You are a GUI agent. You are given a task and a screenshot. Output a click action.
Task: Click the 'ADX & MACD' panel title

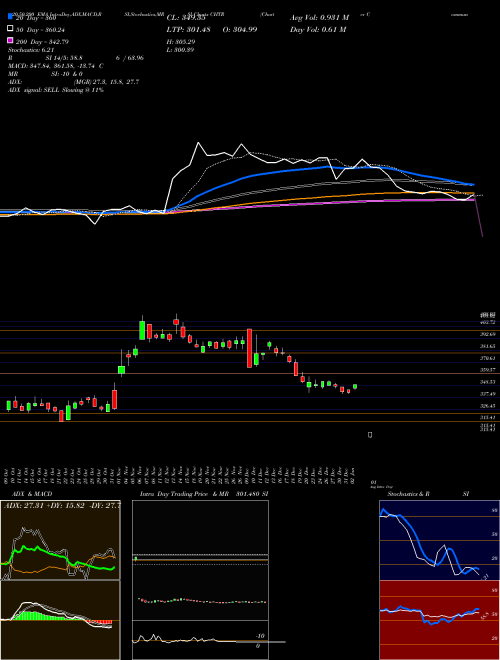[30, 494]
